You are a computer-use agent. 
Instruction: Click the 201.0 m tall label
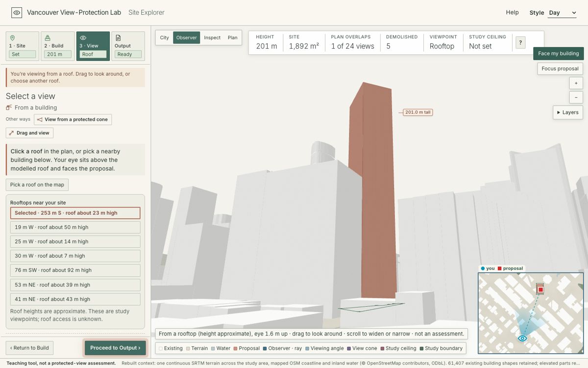point(418,112)
